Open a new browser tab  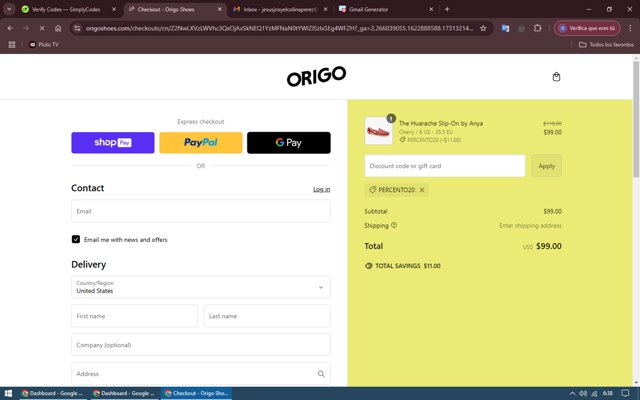[447, 9]
